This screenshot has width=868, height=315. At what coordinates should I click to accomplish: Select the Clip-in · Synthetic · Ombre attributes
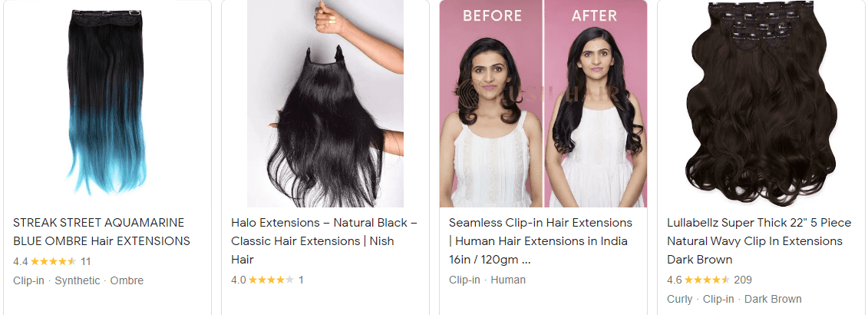(x=78, y=280)
